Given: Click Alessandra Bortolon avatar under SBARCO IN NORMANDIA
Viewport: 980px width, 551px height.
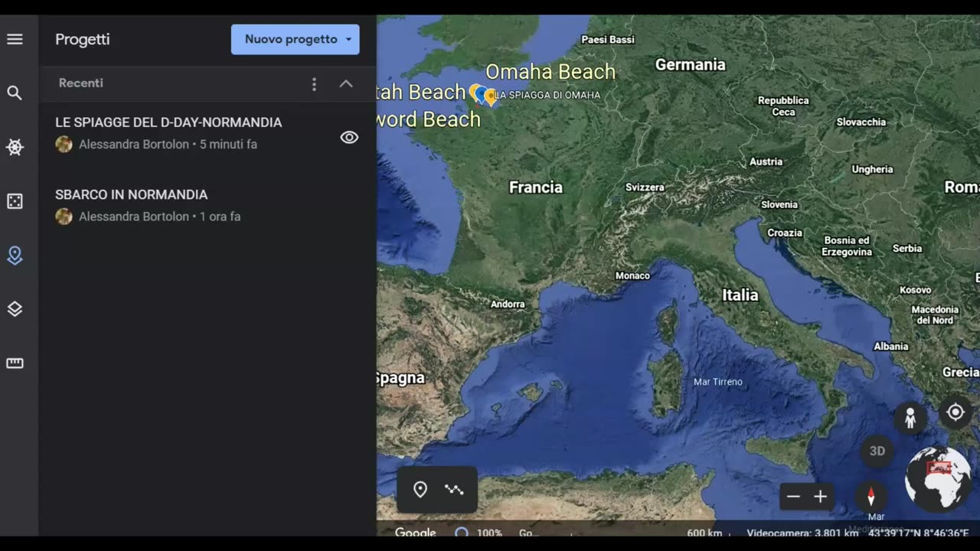Looking at the screenshot, I should (64, 217).
